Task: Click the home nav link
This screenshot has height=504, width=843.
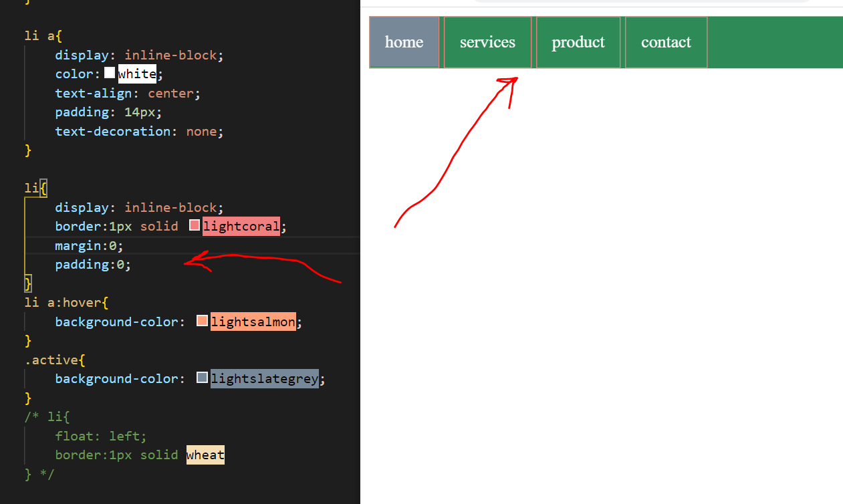Action: (x=404, y=42)
